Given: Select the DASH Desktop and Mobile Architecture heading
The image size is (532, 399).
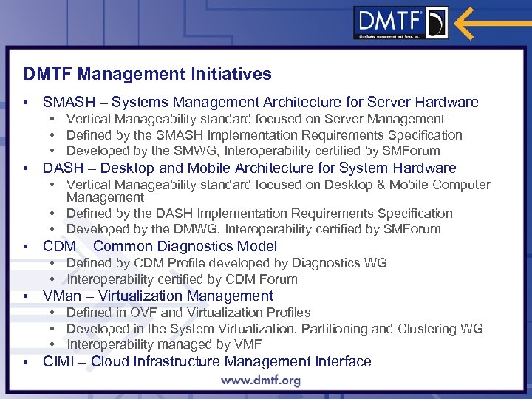Looking at the screenshot, I should [x=250, y=168].
